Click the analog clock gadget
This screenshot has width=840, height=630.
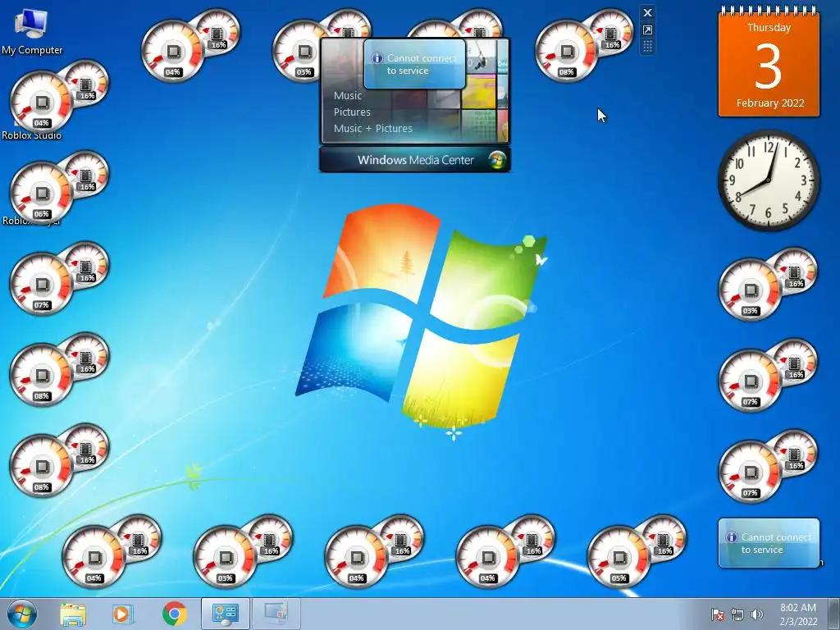point(768,180)
